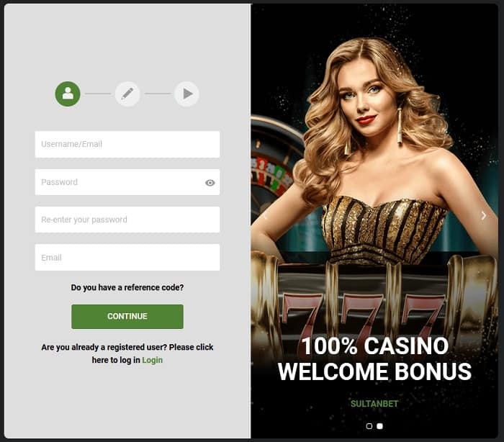
Task: Focus the Re-enter your password field
Action: tap(127, 220)
